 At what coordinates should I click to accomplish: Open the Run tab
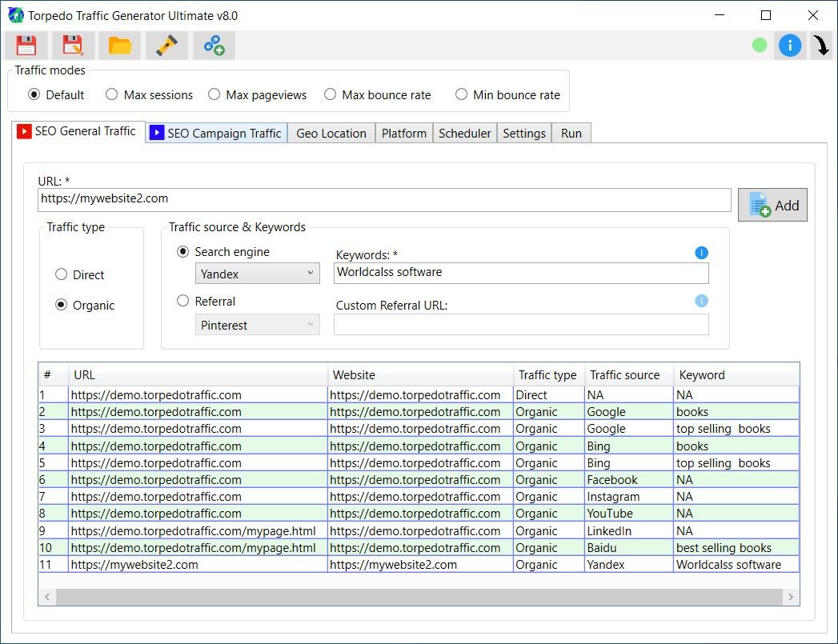571,133
